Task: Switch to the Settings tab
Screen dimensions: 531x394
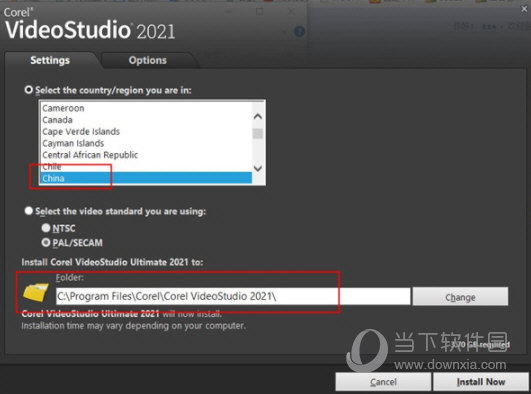Action: pyautogui.click(x=50, y=60)
